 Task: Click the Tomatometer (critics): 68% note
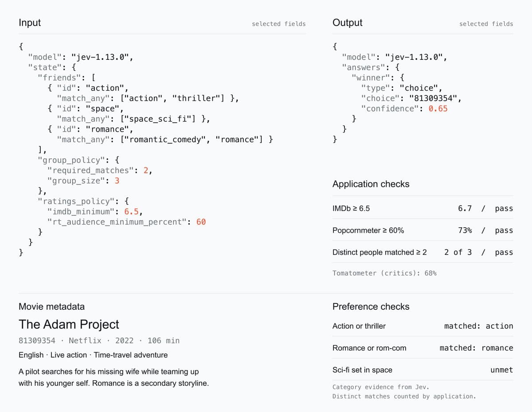point(384,273)
